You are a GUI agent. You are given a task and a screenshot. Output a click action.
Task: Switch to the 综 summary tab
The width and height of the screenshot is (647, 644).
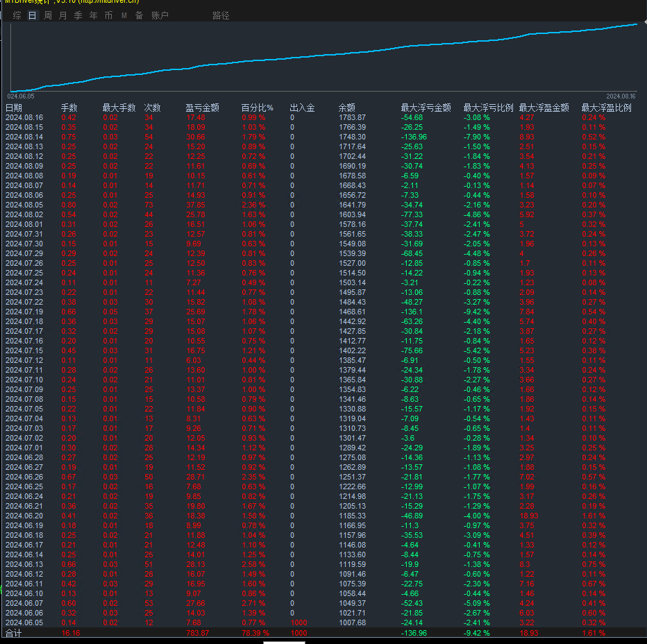17,15
